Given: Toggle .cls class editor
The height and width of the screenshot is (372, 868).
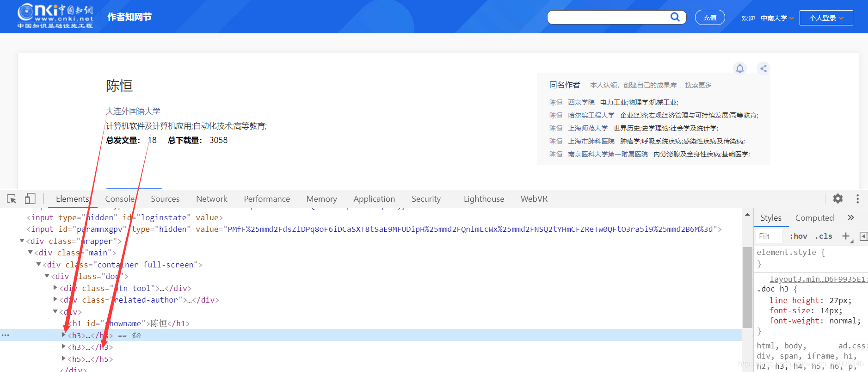Looking at the screenshot, I should pyautogui.click(x=823, y=236).
